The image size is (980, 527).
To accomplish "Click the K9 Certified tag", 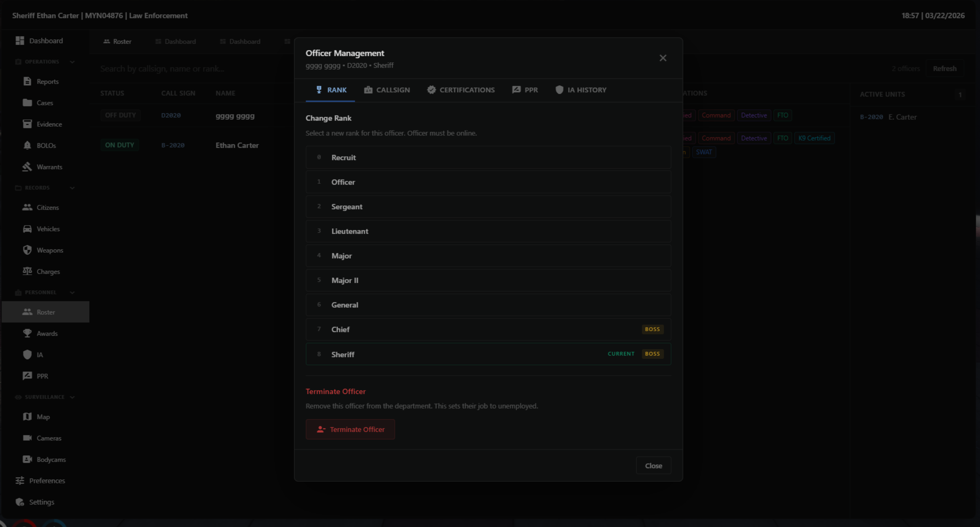I will coord(814,138).
